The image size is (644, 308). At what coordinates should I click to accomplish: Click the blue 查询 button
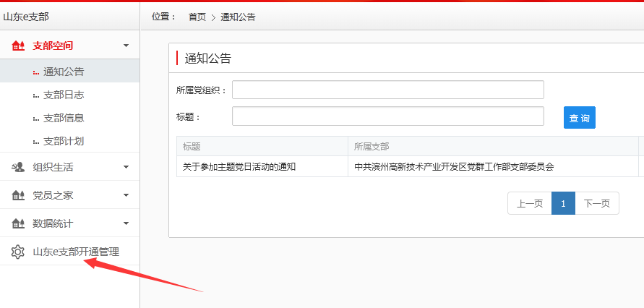tap(579, 117)
